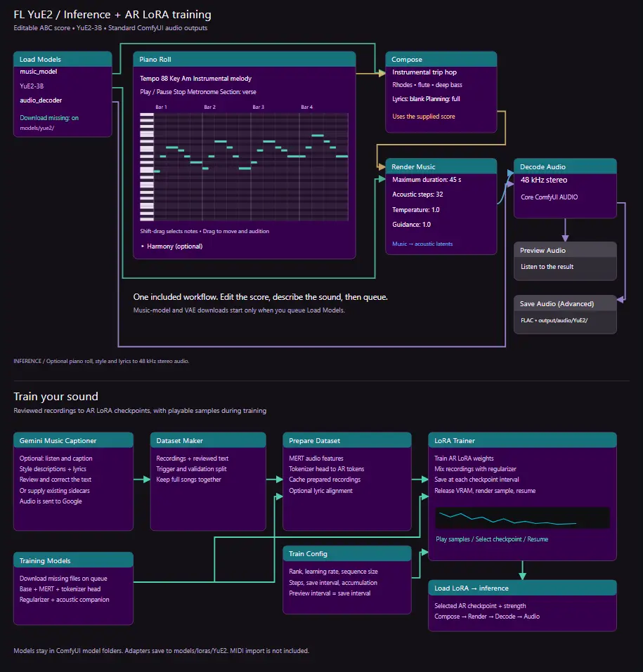Click the 48 kHz stereo text
This screenshot has width=643, height=672.
click(x=544, y=180)
